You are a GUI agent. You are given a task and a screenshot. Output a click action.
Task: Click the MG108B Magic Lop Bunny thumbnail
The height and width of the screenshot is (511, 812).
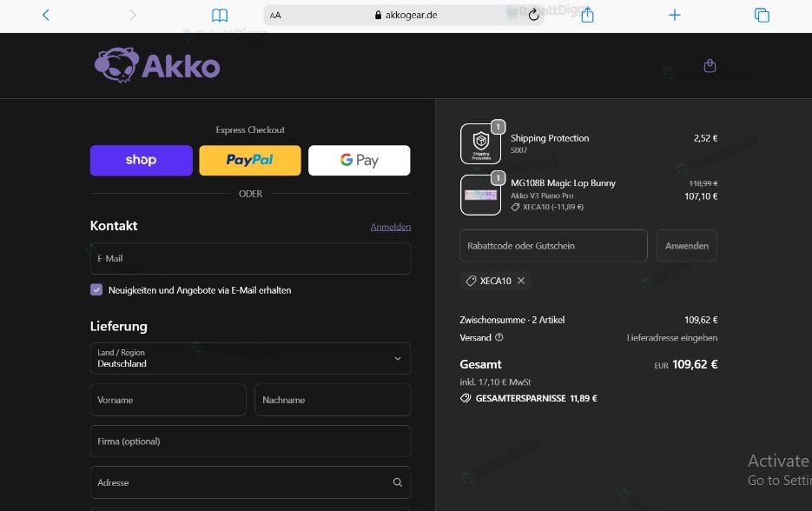coord(480,195)
